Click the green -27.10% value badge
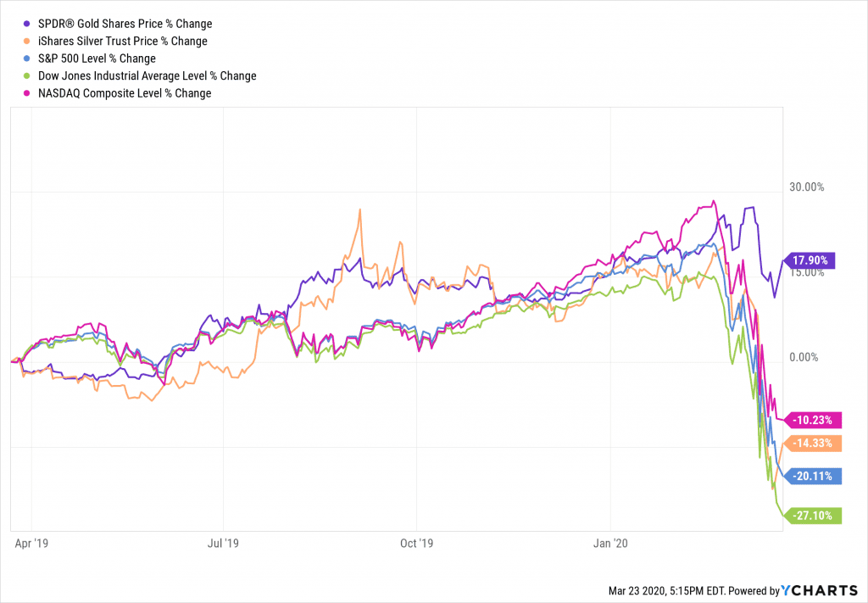The image size is (868, 603). point(815,515)
